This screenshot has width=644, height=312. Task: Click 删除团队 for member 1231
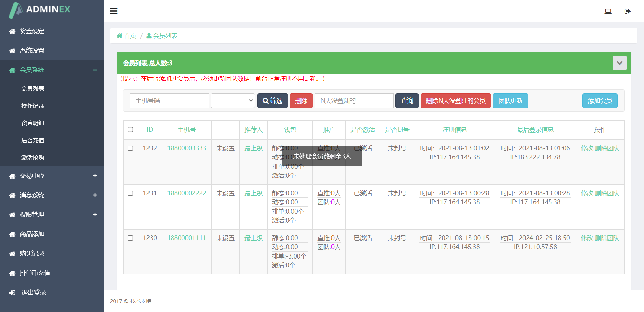click(x=607, y=193)
